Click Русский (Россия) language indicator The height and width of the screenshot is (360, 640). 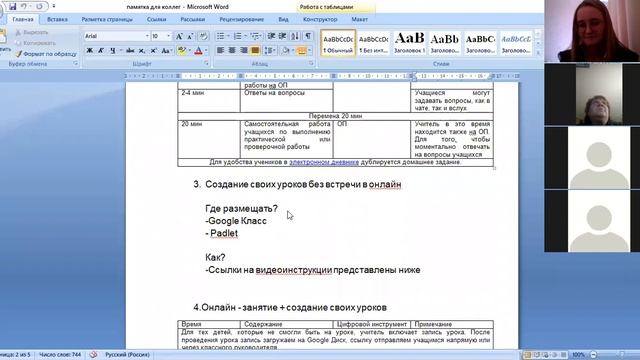tap(127, 355)
